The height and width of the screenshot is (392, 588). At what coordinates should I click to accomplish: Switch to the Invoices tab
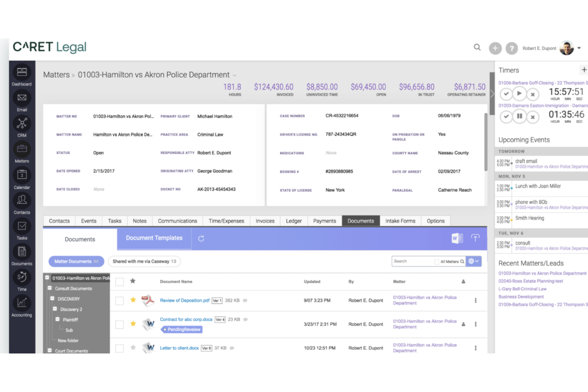(265, 221)
